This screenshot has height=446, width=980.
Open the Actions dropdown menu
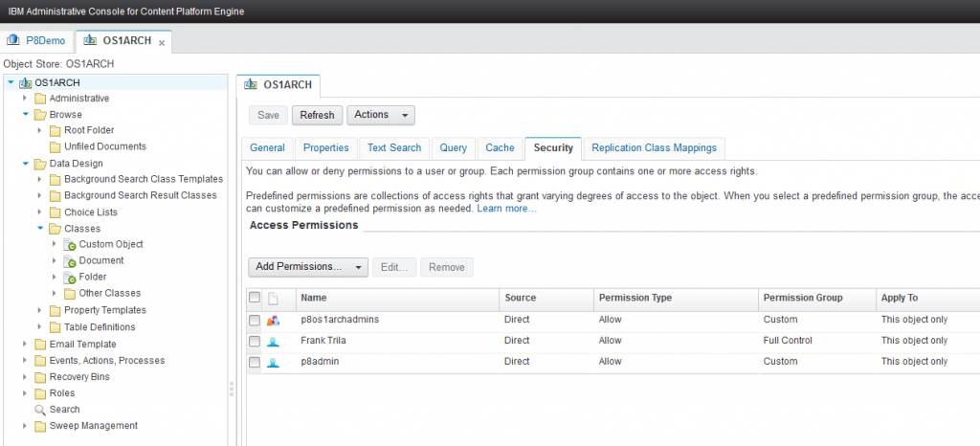(x=381, y=115)
